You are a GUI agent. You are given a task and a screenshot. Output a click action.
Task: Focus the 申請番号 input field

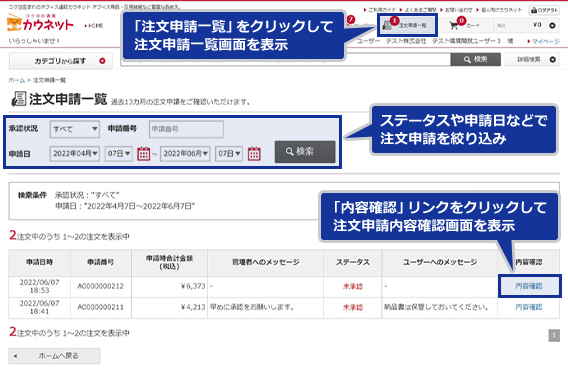coord(186,129)
